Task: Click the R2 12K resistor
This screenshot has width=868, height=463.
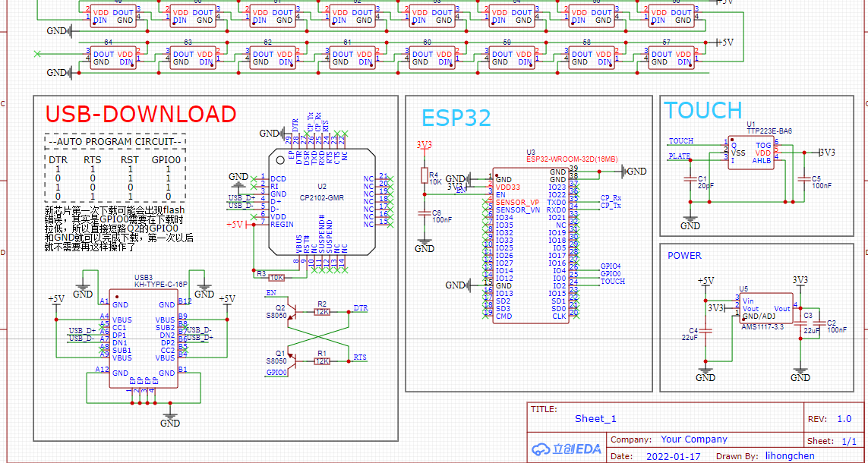Action: pos(322,312)
